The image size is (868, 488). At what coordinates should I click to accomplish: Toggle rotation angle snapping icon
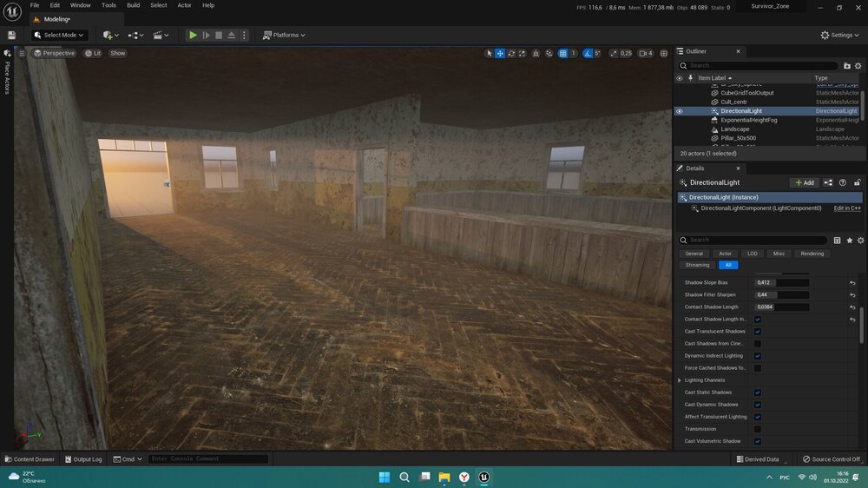(588, 53)
